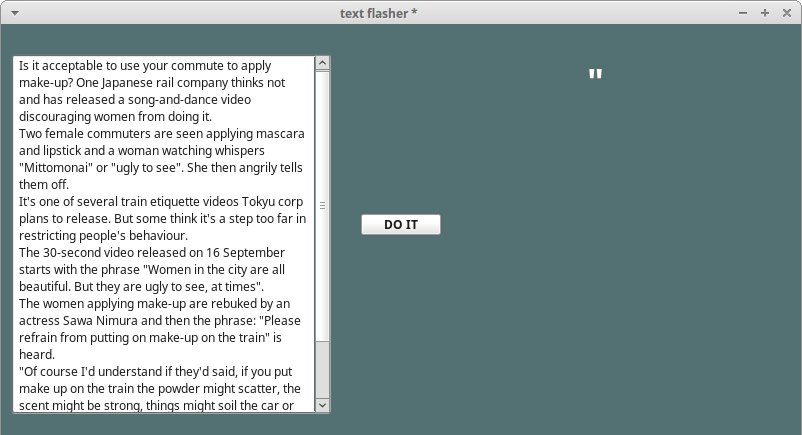802x435 pixels.
Task: Click the empty scrollbar track above the thumb
Action: 322,200
